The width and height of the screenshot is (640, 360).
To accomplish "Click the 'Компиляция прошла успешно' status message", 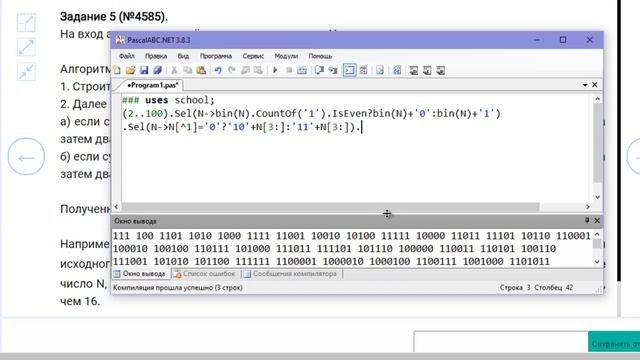I will [178, 288].
